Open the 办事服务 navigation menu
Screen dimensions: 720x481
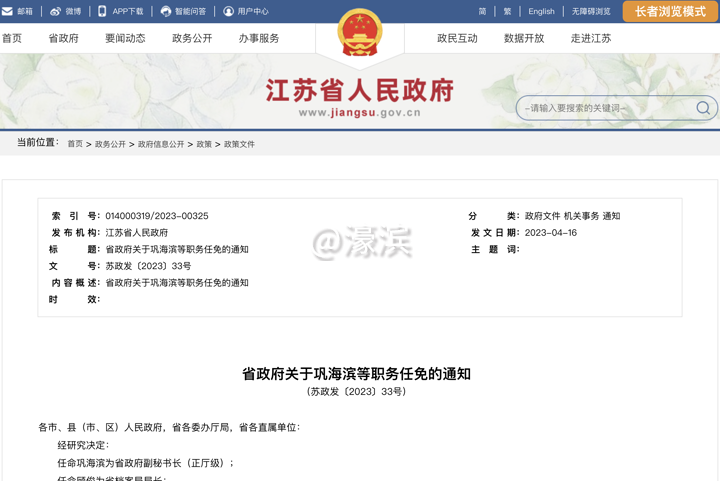click(259, 38)
